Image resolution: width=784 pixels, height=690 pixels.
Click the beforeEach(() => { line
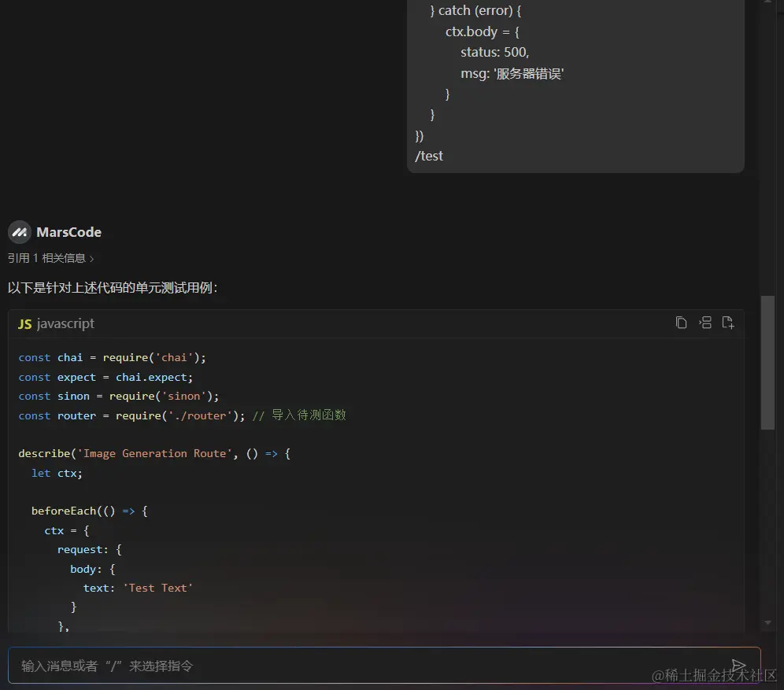(90, 511)
